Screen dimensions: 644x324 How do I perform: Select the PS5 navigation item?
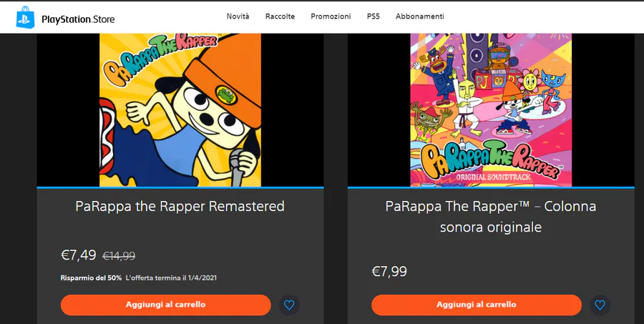[x=373, y=16]
